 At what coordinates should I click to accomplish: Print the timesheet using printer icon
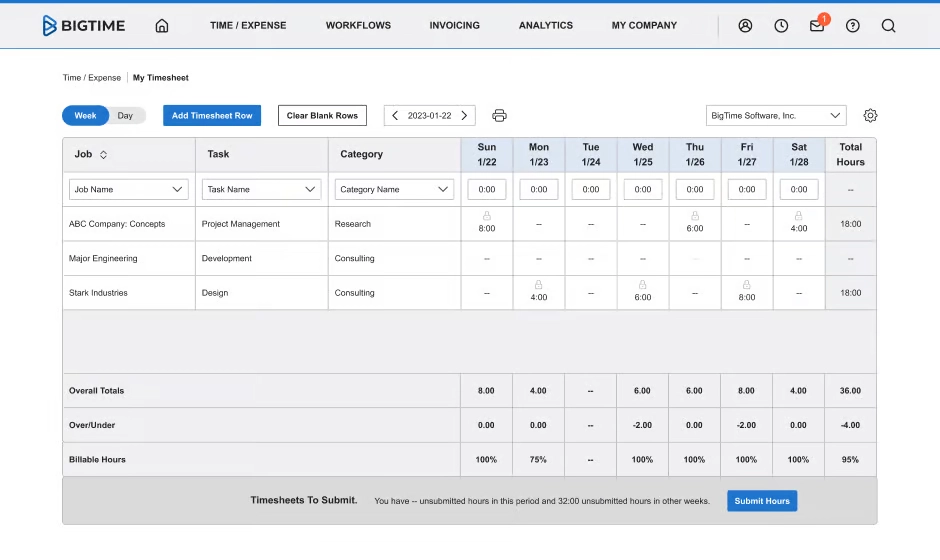click(x=499, y=116)
